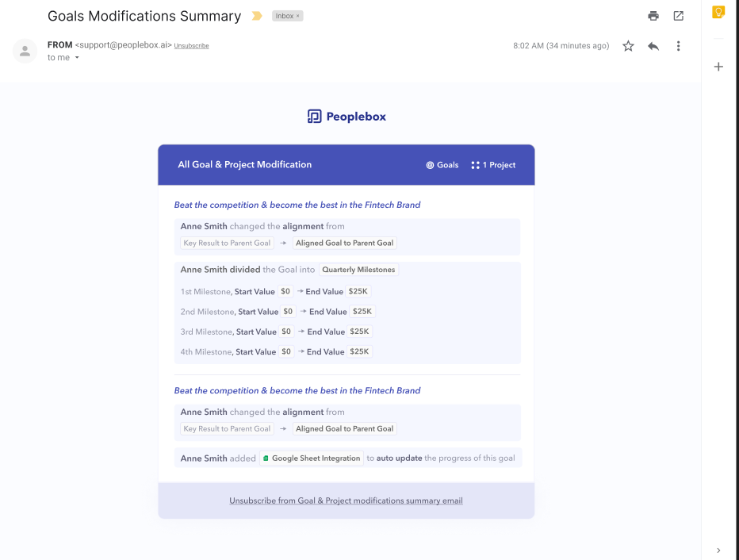Print this email using printer icon
Screen dimensions: 739x560
(653, 16)
